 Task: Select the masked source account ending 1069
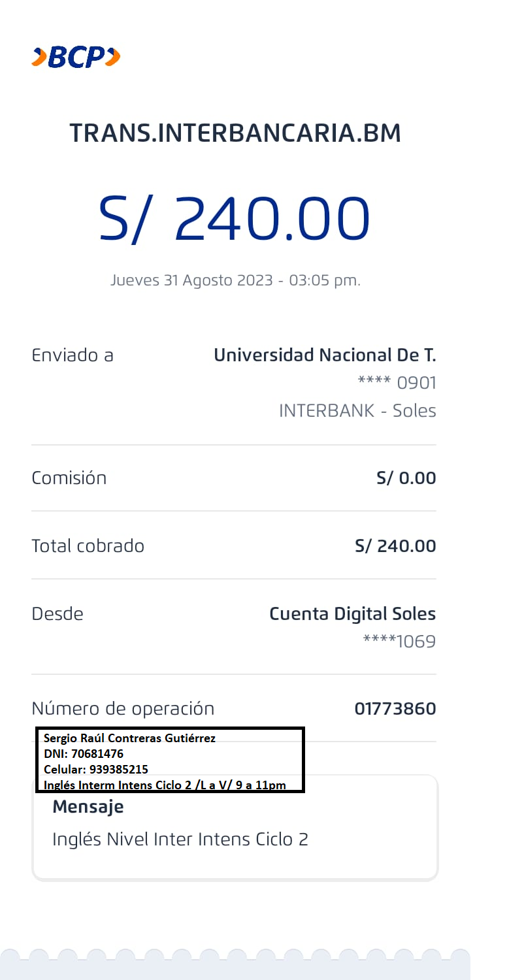point(399,642)
